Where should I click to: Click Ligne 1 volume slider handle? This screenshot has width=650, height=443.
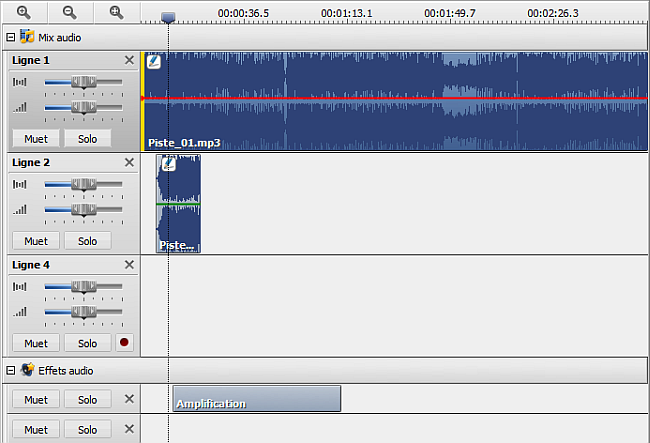click(x=84, y=108)
